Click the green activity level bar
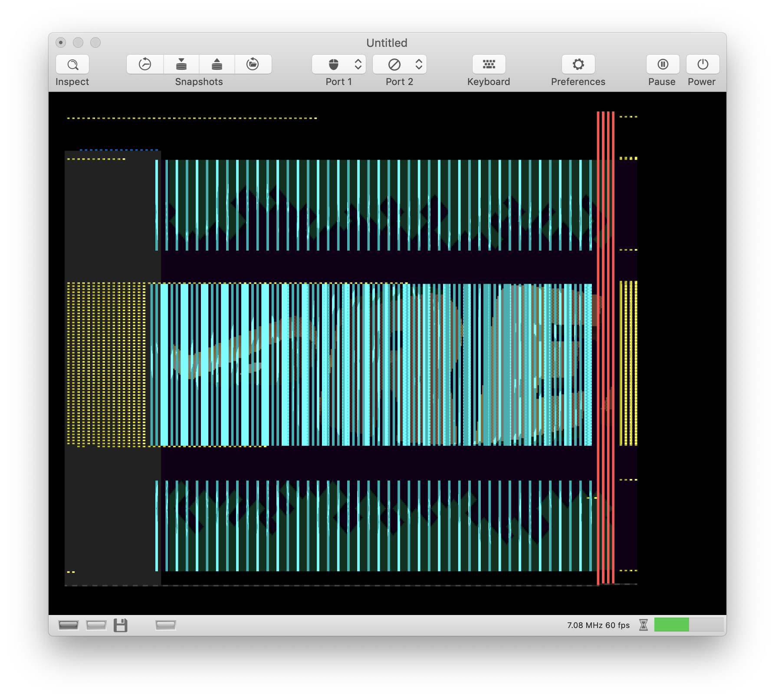The image size is (775, 700). [x=672, y=625]
